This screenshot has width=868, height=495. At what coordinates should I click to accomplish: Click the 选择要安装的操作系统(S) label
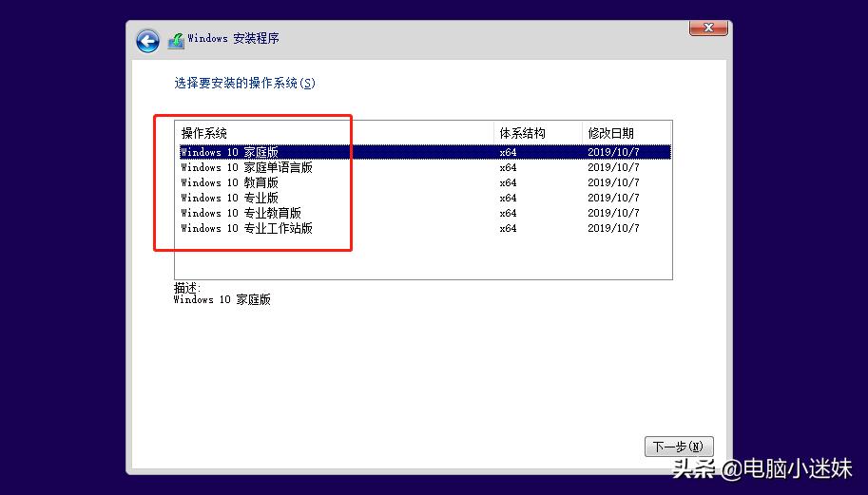[x=244, y=83]
